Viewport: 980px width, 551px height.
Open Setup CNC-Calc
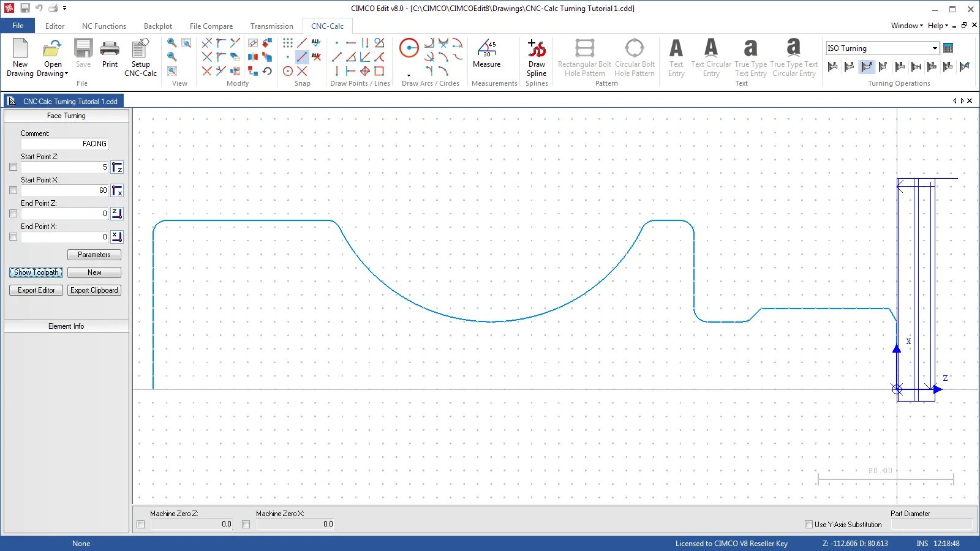pos(140,58)
